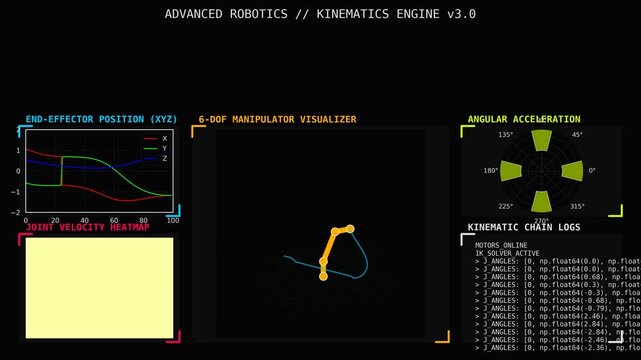Click the '60' x-axis tick label
Image resolution: width=641 pixels, height=360 pixels.
tap(114, 221)
